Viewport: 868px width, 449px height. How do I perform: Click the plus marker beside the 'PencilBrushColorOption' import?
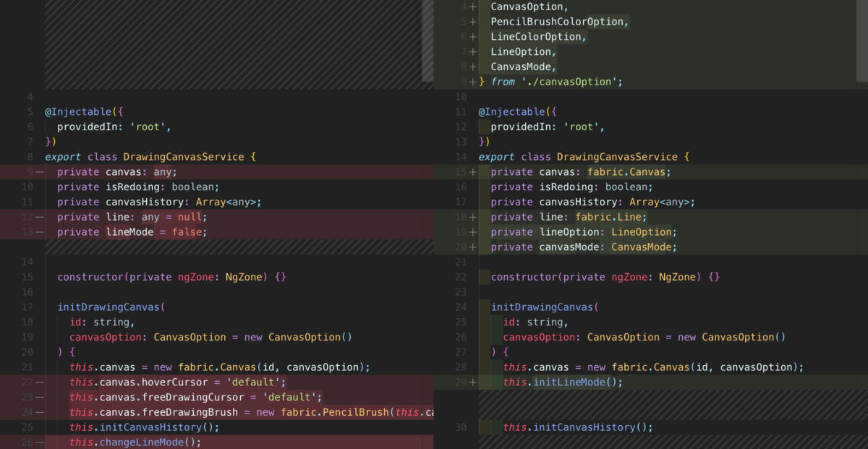pos(473,22)
